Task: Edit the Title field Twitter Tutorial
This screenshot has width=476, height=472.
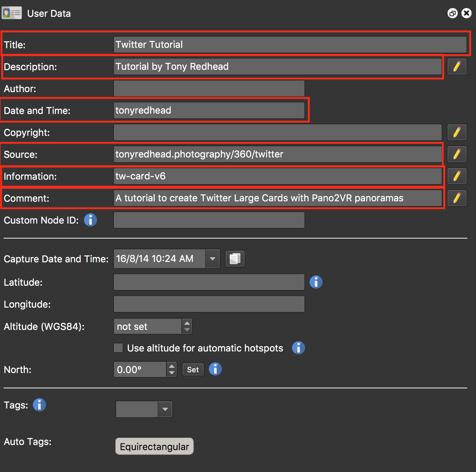Action: (x=290, y=45)
